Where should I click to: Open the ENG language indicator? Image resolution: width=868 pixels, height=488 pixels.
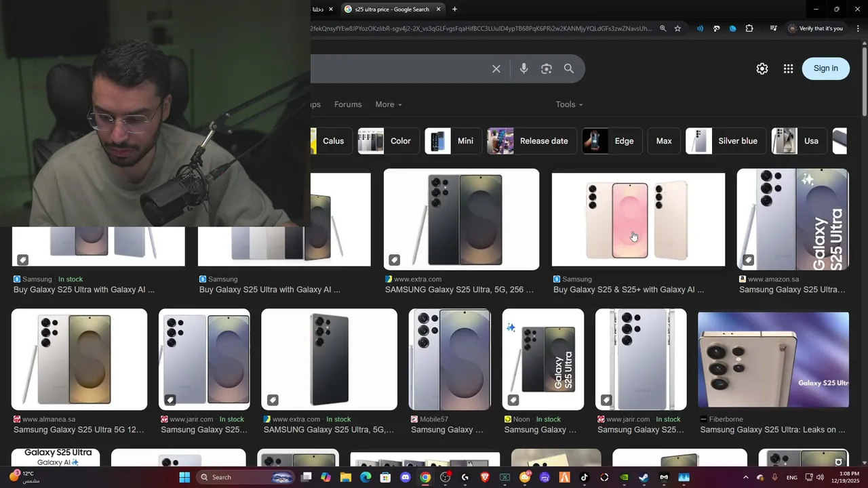click(791, 478)
